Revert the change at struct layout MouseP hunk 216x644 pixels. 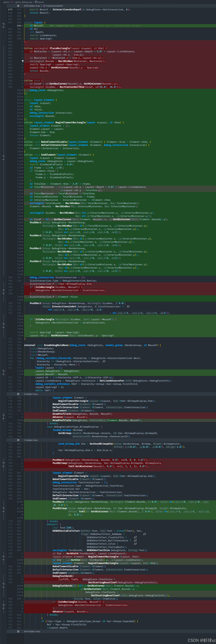tap(4, 24)
